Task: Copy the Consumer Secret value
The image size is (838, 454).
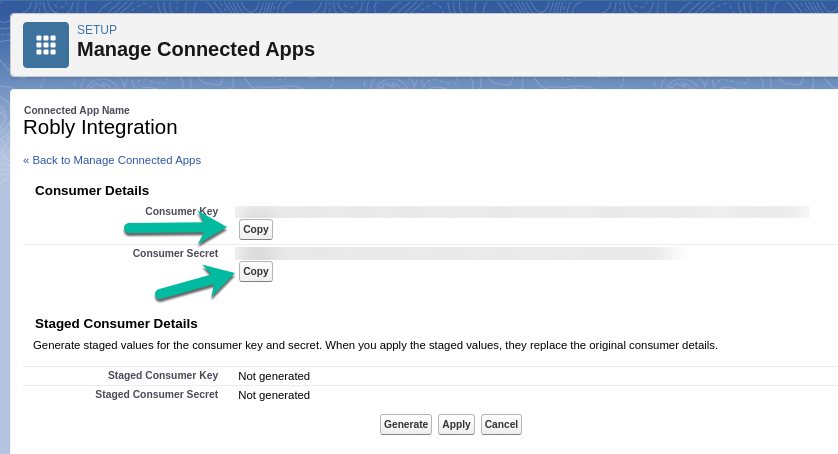Action: 256,271
